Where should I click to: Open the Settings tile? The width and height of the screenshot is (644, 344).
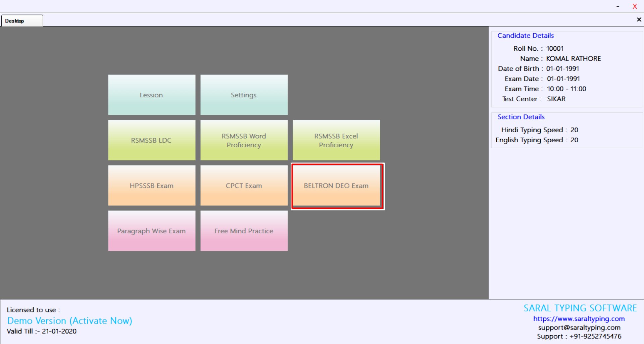(x=244, y=95)
